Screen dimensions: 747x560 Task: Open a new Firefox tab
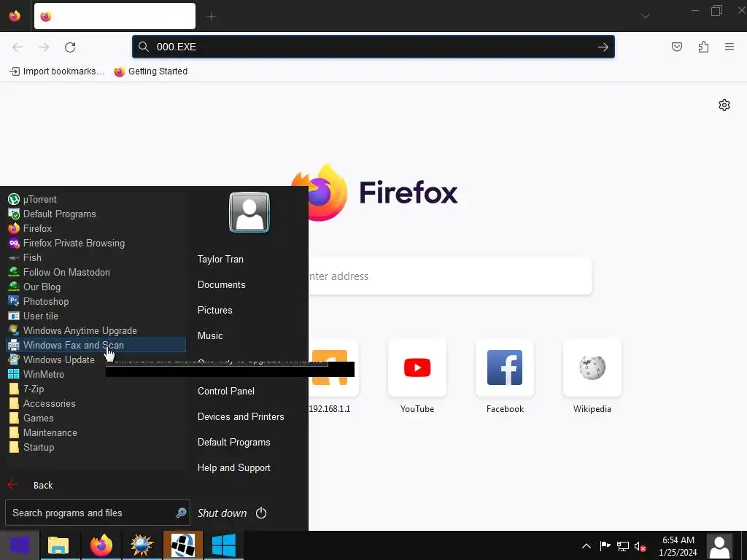coord(212,17)
